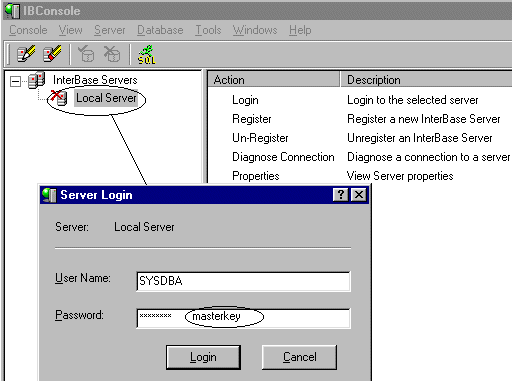Image resolution: width=512 pixels, height=381 pixels.
Task: Open the Interactive SQL toolbar icon
Action: [x=147, y=54]
